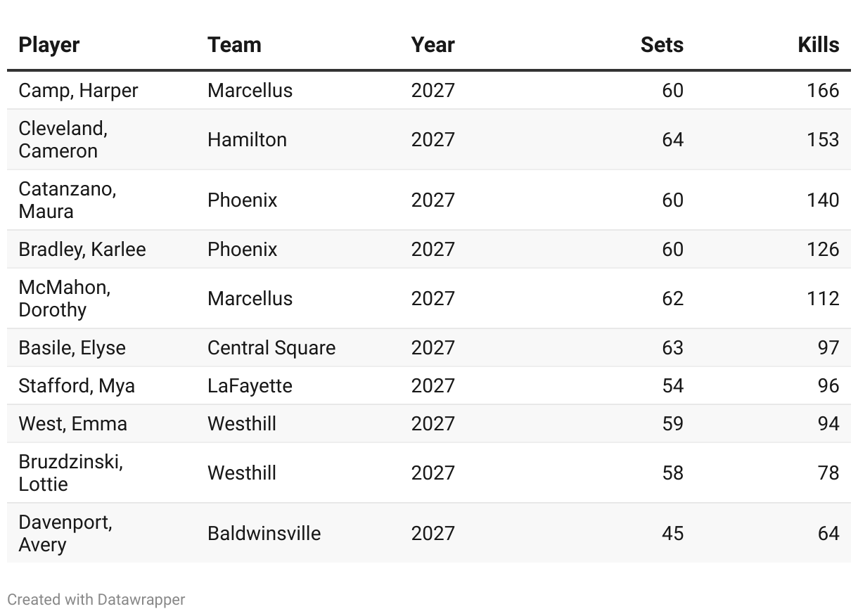Select the Central Square team cell

tap(271, 348)
